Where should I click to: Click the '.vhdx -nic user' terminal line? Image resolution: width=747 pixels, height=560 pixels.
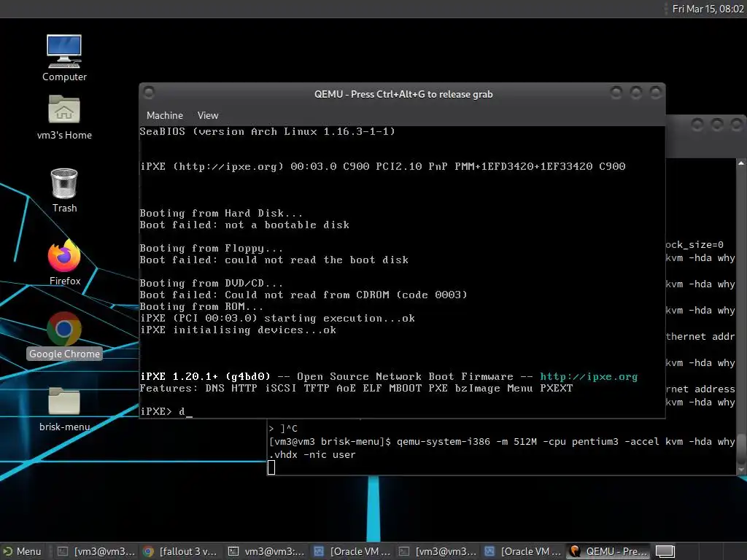tap(312, 455)
